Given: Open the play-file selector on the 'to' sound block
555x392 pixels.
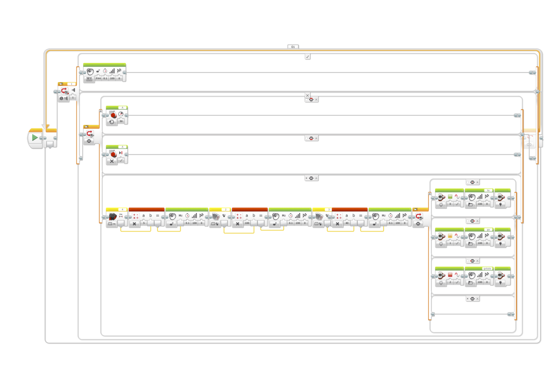Looking at the screenshot, I should (x=471, y=205).
